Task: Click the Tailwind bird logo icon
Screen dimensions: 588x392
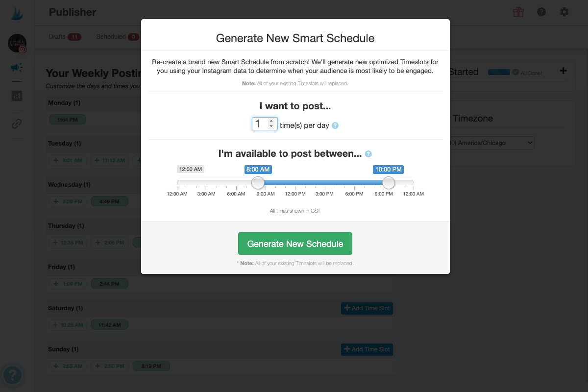Action: click(17, 13)
